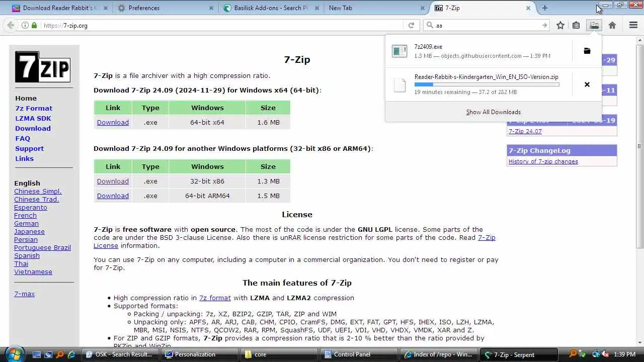Click the search magnifier icon in search box
Screen dimensions: 644x362
coord(429,25)
